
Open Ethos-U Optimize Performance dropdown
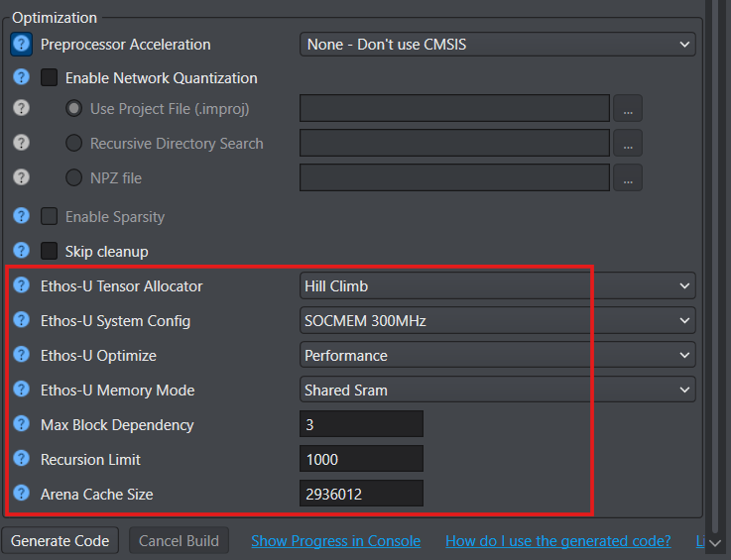tap(497, 356)
